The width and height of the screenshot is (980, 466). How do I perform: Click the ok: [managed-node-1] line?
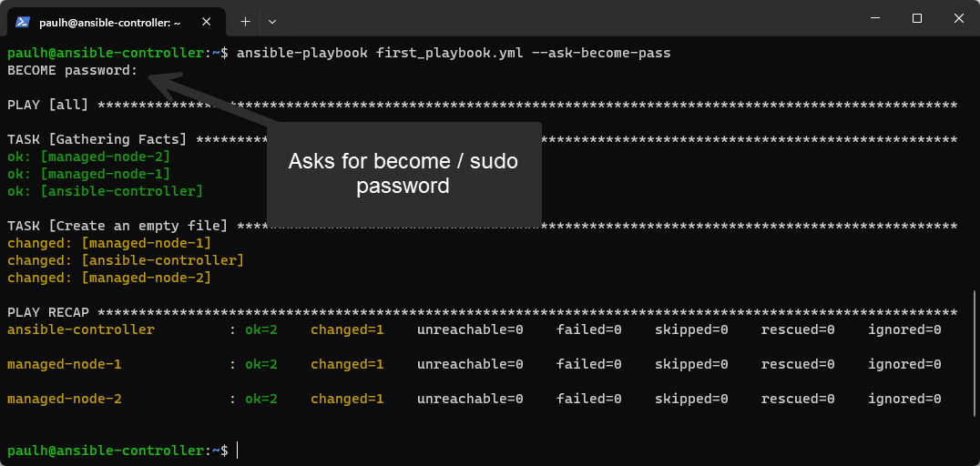pyautogui.click(x=88, y=174)
